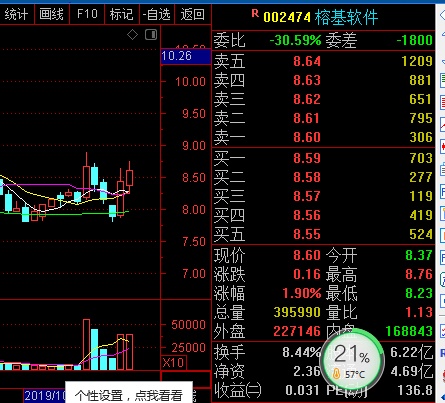The height and width of the screenshot is (403, 445).
Task: Click 换手 turnover rate 8.44%
Action: tap(302, 352)
